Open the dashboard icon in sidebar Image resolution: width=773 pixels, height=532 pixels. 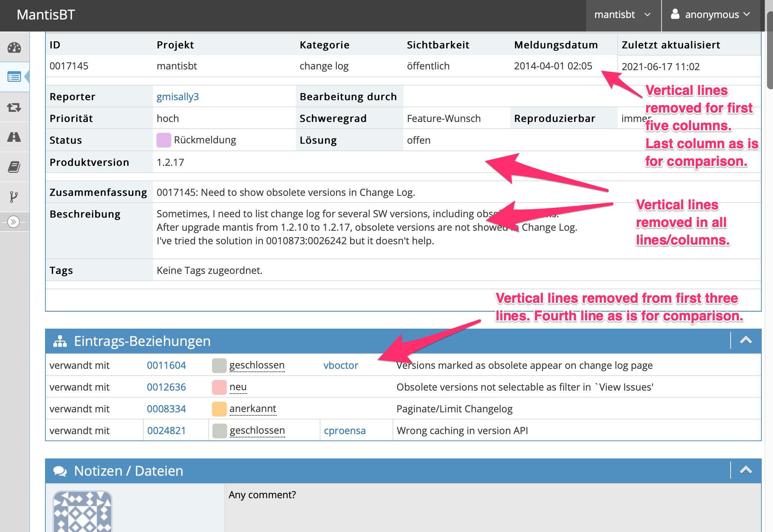14,48
